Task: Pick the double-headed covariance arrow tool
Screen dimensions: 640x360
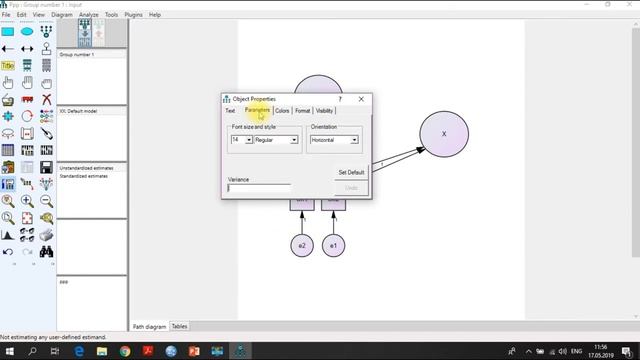Action: click(x=27, y=49)
